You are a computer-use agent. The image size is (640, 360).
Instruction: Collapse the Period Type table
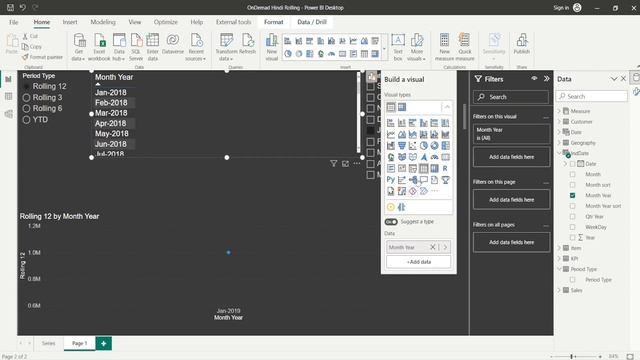click(x=559, y=269)
